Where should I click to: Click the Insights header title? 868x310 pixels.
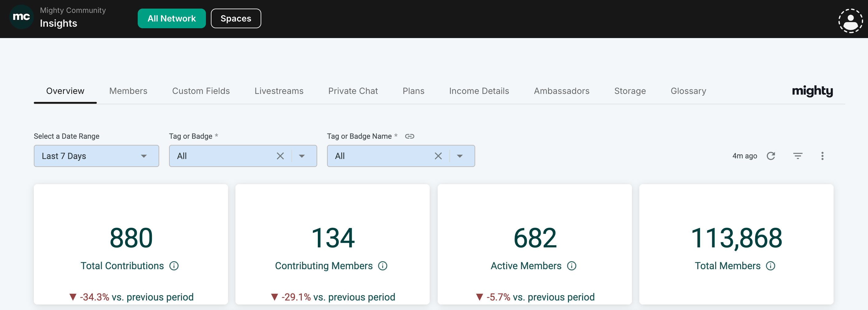pos(59,23)
